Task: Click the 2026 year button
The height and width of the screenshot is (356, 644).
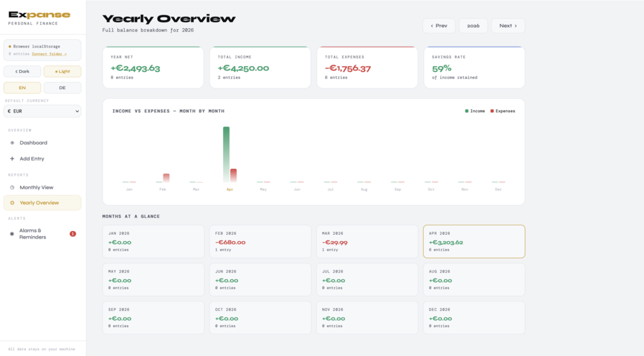Action: [x=473, y=26]
